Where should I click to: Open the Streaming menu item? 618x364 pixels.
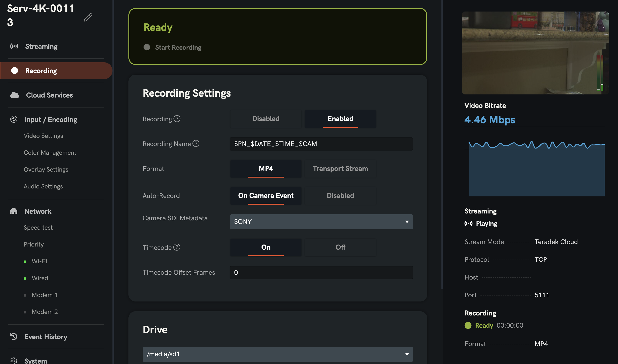[x=41, y=46]
